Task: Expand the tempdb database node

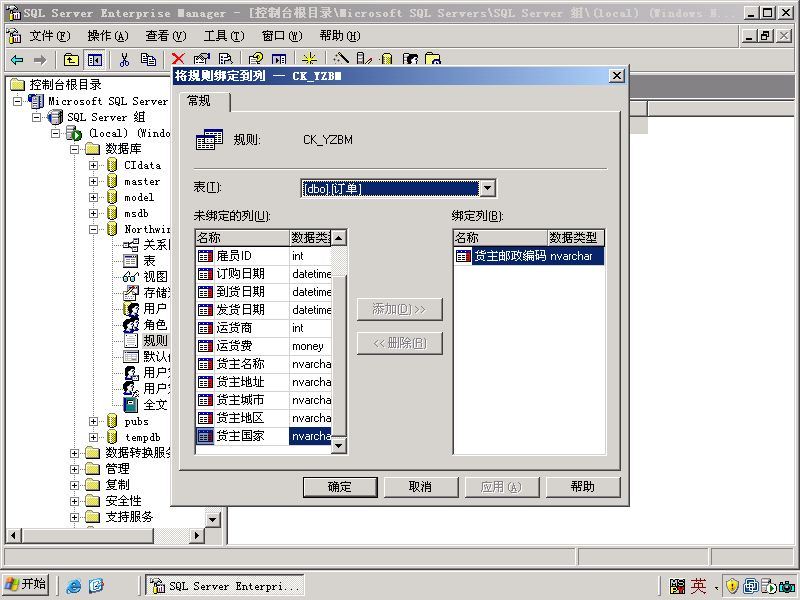Action: point(93,437)
